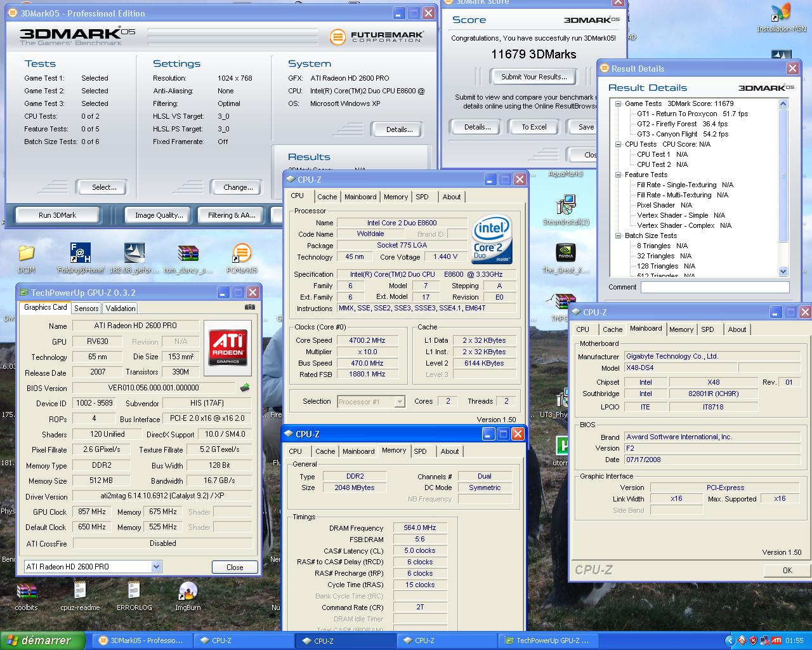Click ATI tray icon in system tray

coord(776,640)
